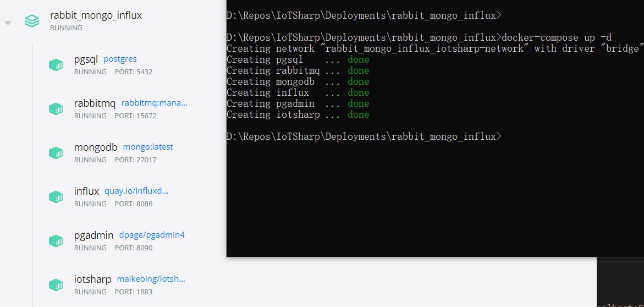The width and height of the screenshot is (644, 307).
Task: Click the last terminal prompt line
Action: click(364, 136)
